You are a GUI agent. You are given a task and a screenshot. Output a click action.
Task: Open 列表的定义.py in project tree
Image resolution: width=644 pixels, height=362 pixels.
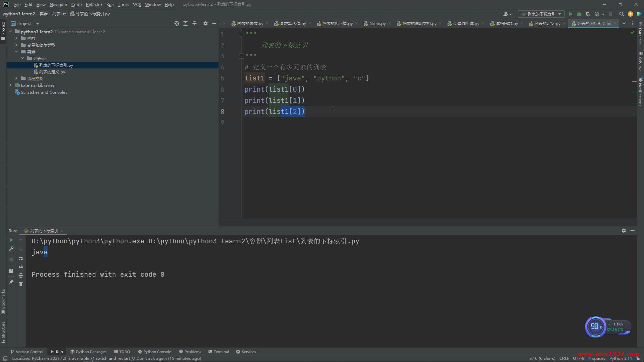click(52, 72)
